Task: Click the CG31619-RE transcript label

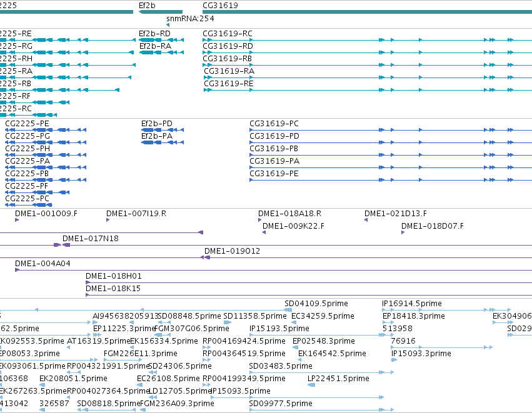Action: pyautogui.click(x=229, y=84)
